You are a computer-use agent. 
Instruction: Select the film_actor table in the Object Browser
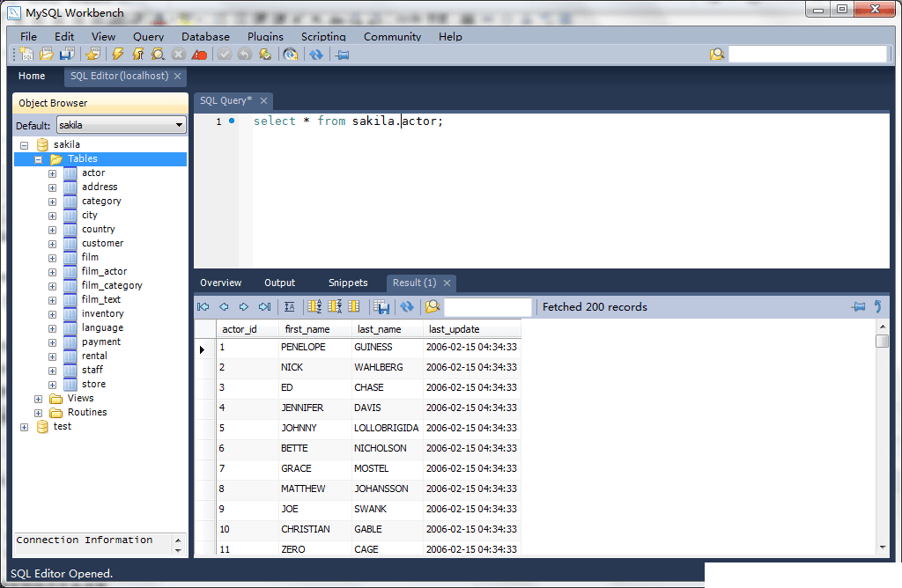coord(104,271)
